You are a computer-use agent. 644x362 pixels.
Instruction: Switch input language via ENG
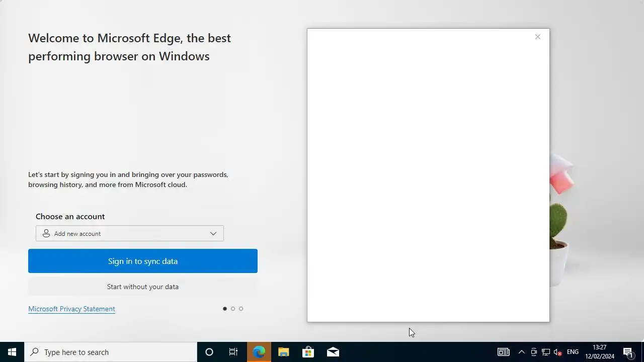[573, 352]
